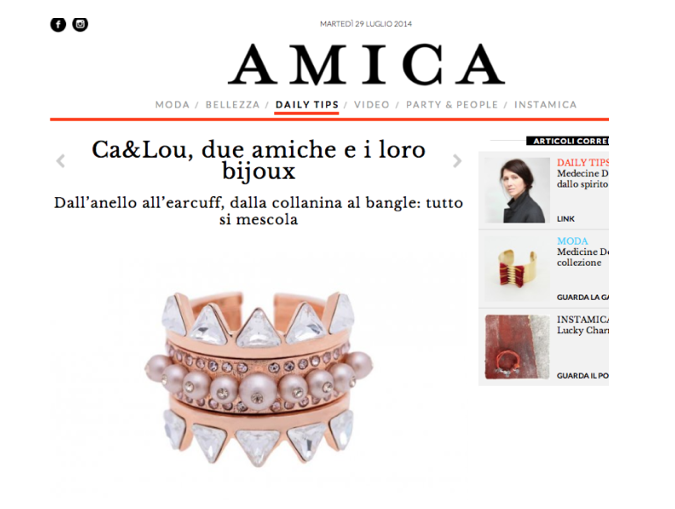Screen dimensions: 675x509
Task: Go to next article with right arrow
Action: 457,161
